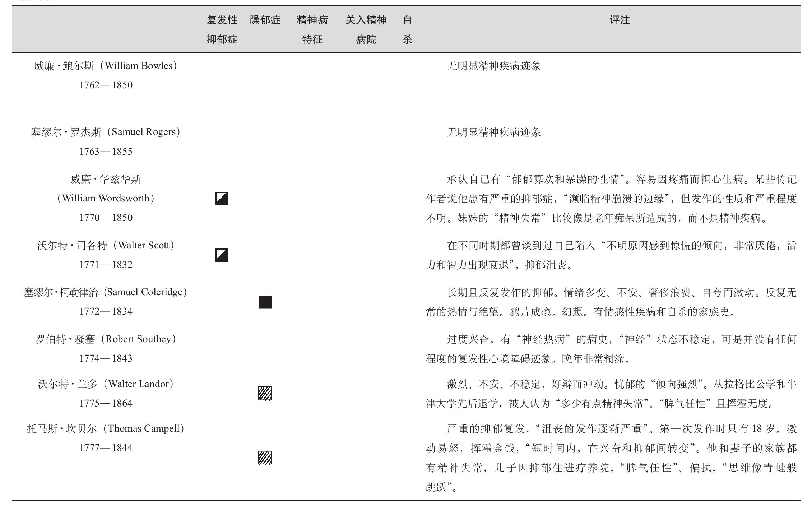
Task: Click the comment line starting 承认自己有
Action: point(622,179)
